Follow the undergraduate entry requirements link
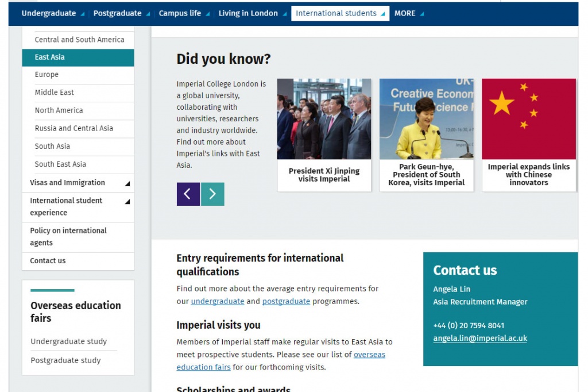 coord(218,301)
